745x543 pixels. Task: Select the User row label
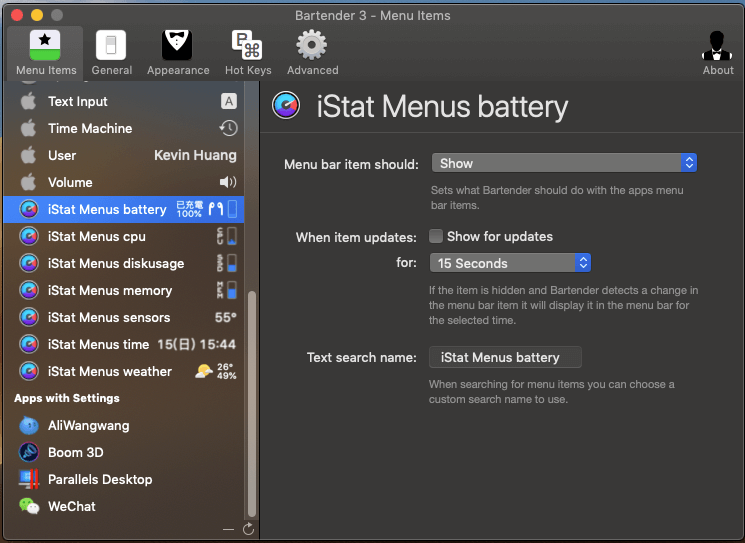pos(62,155)
